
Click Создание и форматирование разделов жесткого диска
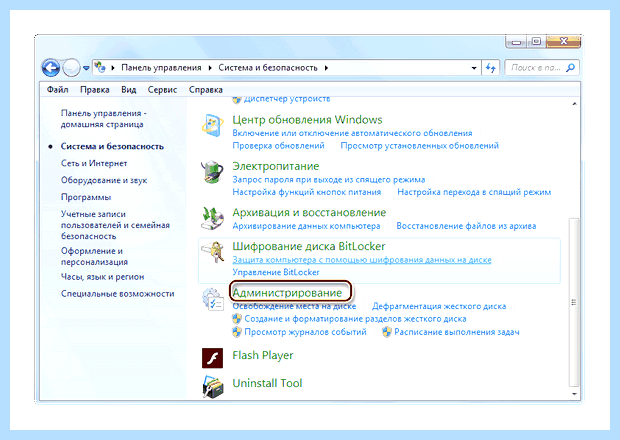tap(355, 319)
